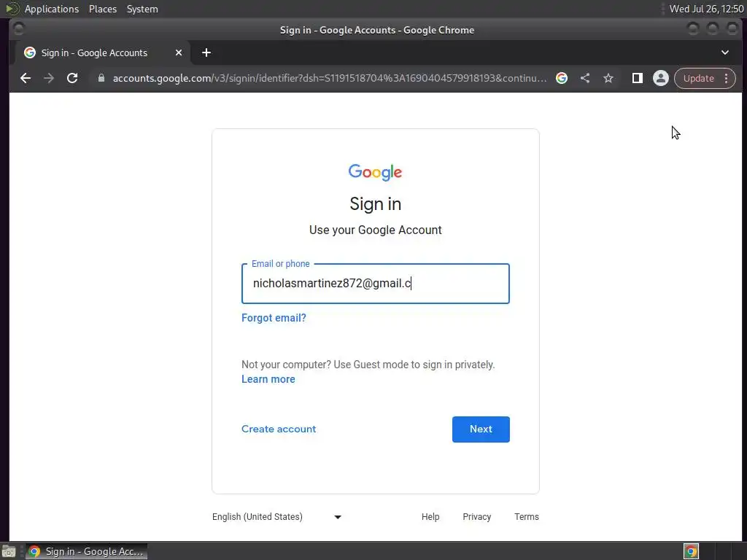Image resolution: width=747 pixels, height=560 pixels.
Task: Reload the Google sign-in page
Action: point(72,78)
